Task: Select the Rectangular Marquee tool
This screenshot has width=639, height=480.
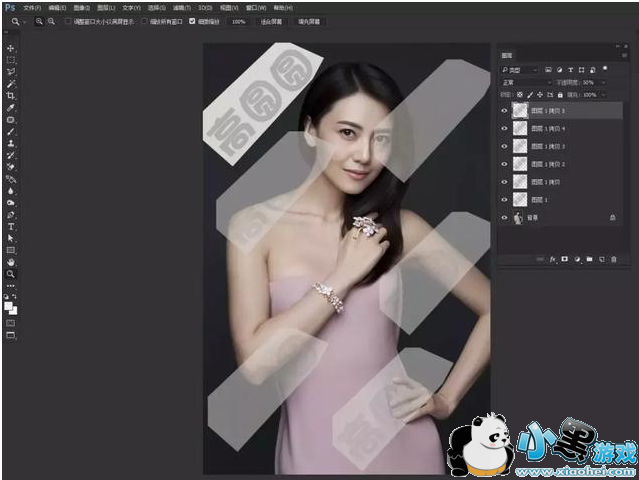Action: 11,60
